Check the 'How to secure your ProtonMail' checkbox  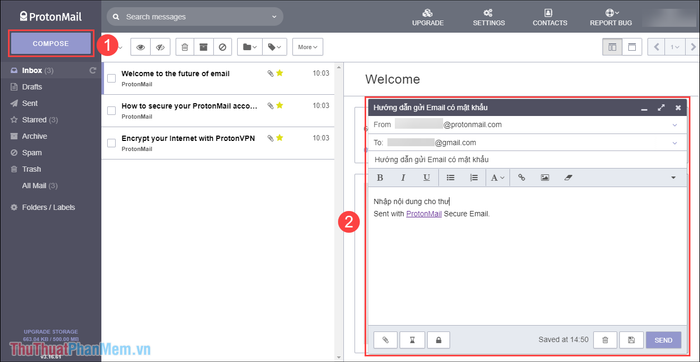[x=112, y=111]
